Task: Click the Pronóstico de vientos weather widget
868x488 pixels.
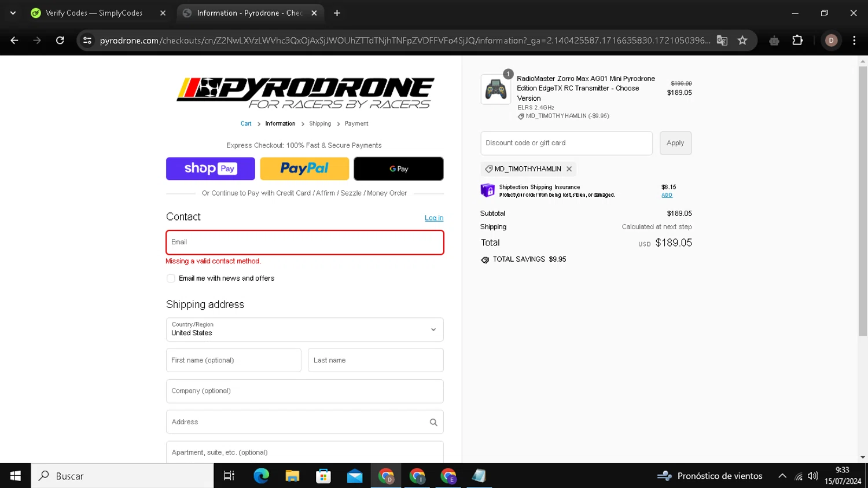Action: coord(710,476)
